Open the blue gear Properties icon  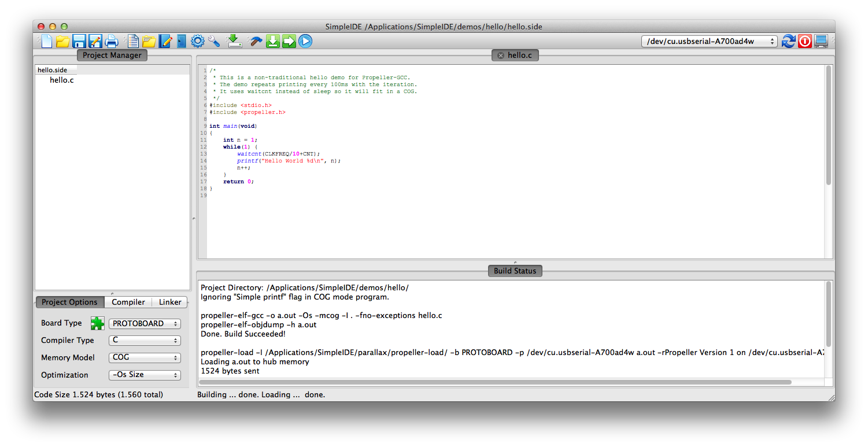pyautogui.click(x=198, y=41)
